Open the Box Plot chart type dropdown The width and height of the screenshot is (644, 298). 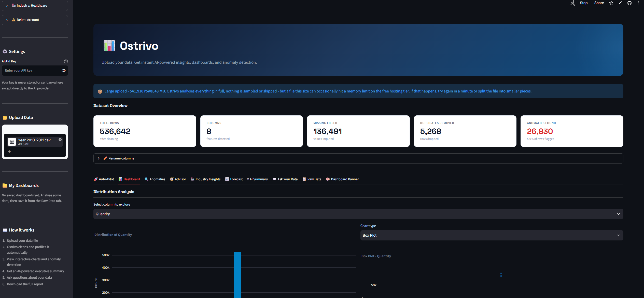pyautogui.click(x=492, y=235)
